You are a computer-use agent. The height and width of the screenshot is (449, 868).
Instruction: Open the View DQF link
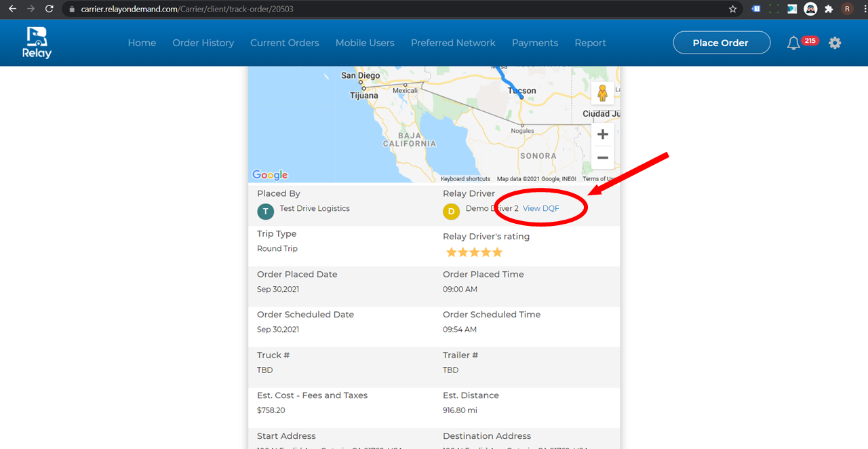pos(540,209)
